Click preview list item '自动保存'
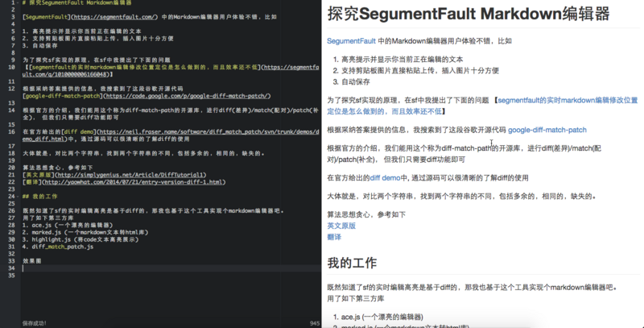Image resolution: width=644 pixels, height=328 pixels. click(x=355, y=81)
